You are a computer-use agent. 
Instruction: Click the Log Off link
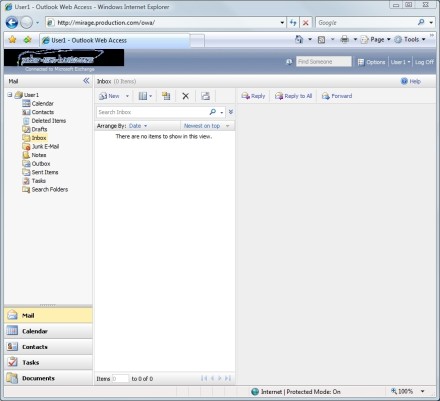pos(424,62)
